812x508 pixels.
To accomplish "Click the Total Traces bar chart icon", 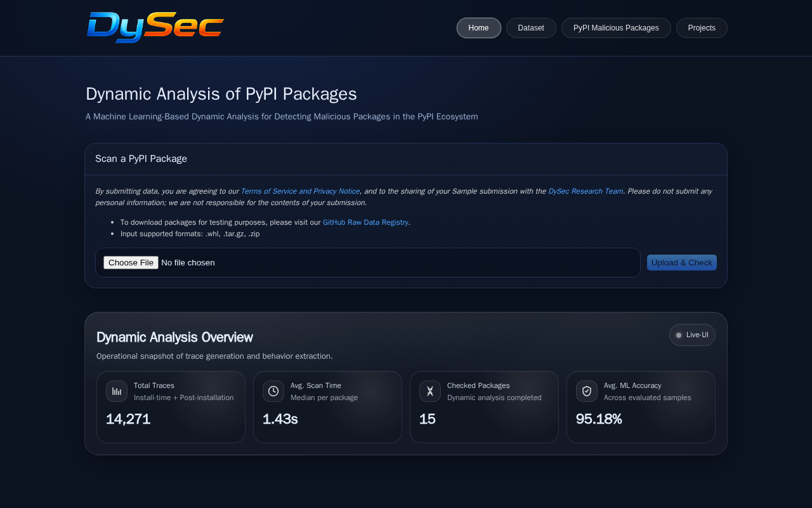I will [x=117, y=391].
